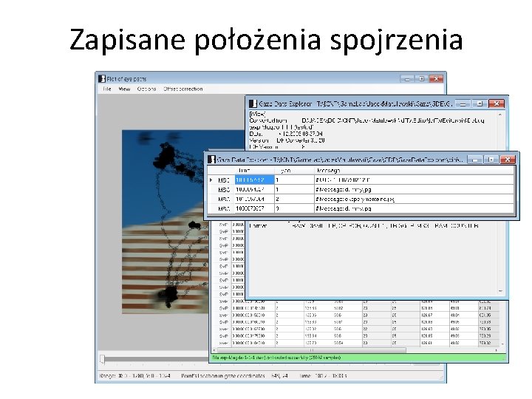Viewport: 532px width, 399px height.
Task: Minimize the front Gaze Data Explorer window
Action: click(x=475, y=160)
